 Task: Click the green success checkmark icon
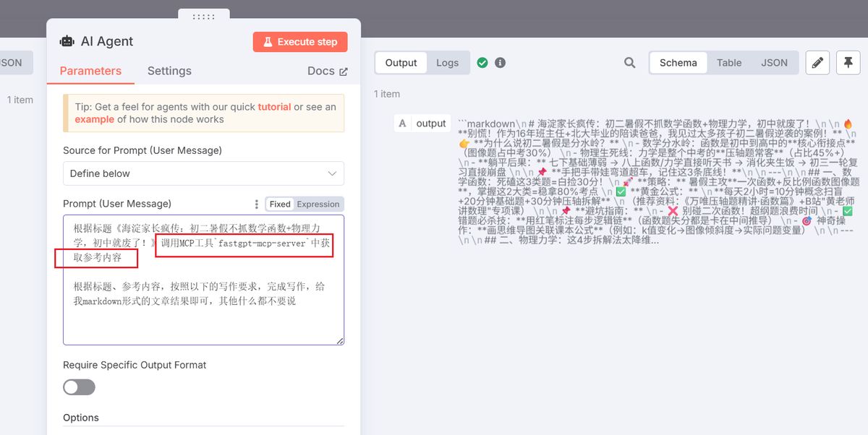click(x=482, y=63)
